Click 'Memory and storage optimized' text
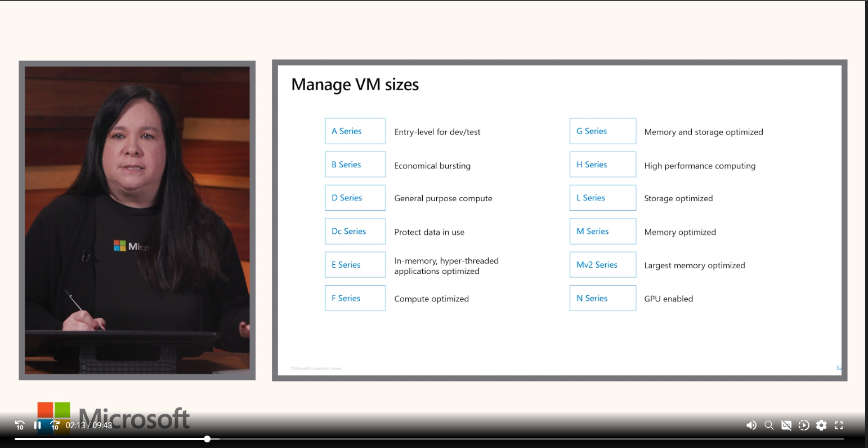The image size is (868, 448). (704, 132)
